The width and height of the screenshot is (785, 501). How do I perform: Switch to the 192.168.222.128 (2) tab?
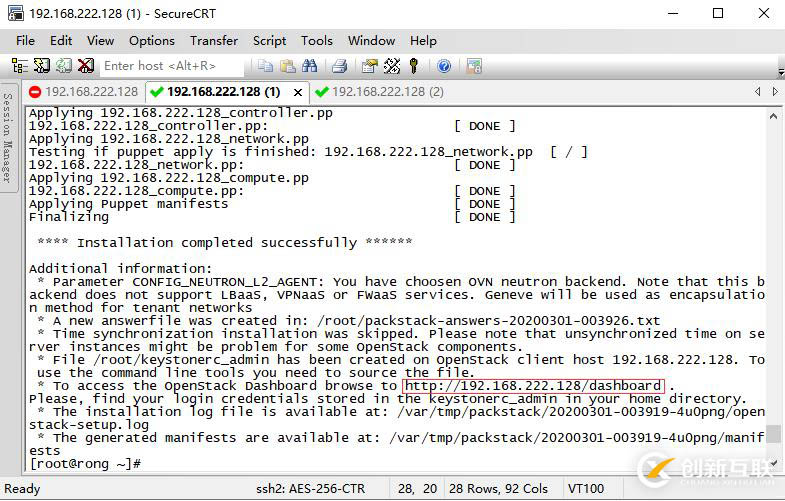[379, 92]
